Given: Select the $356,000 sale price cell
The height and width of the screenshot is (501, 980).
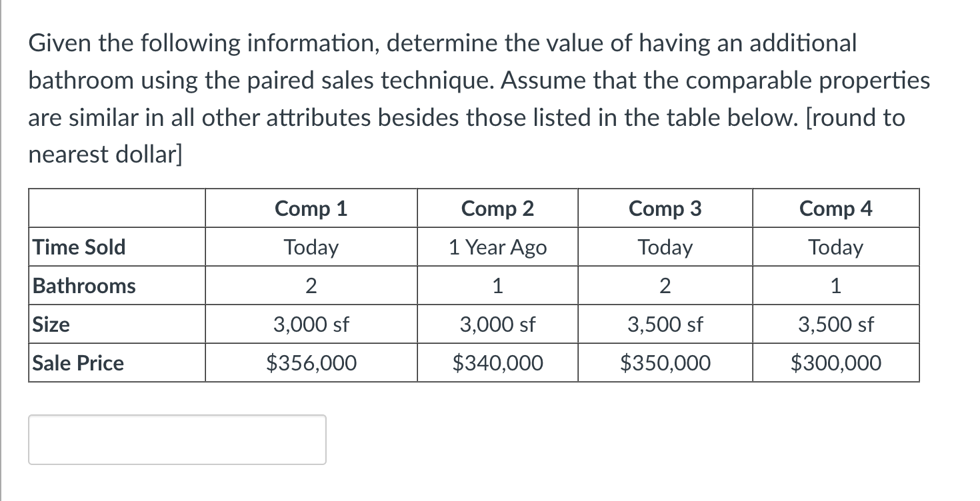Looking at the screenshot, I should click(x=311, y=363).
